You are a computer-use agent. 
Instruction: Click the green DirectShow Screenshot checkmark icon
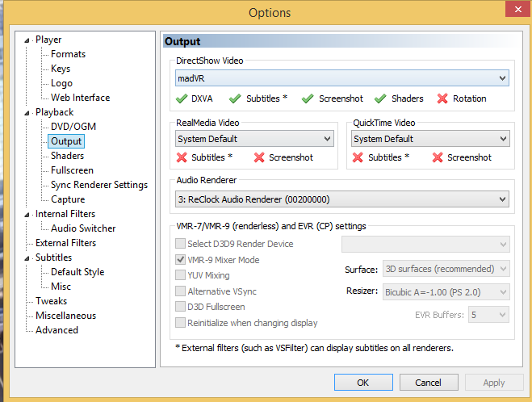point(308,98)
